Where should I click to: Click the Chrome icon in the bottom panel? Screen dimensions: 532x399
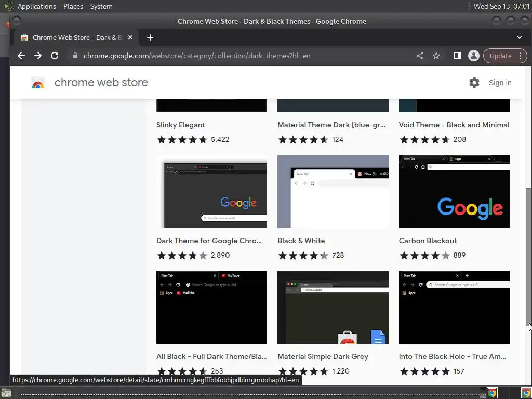pos(492,393)
